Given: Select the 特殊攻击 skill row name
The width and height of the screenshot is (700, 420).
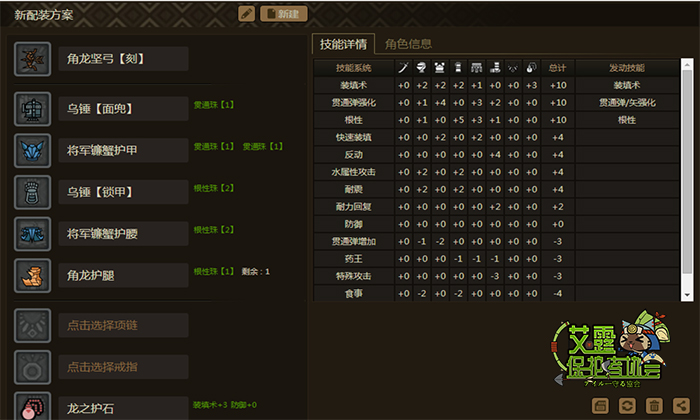Looking at the screenshot, I should 354,276.
